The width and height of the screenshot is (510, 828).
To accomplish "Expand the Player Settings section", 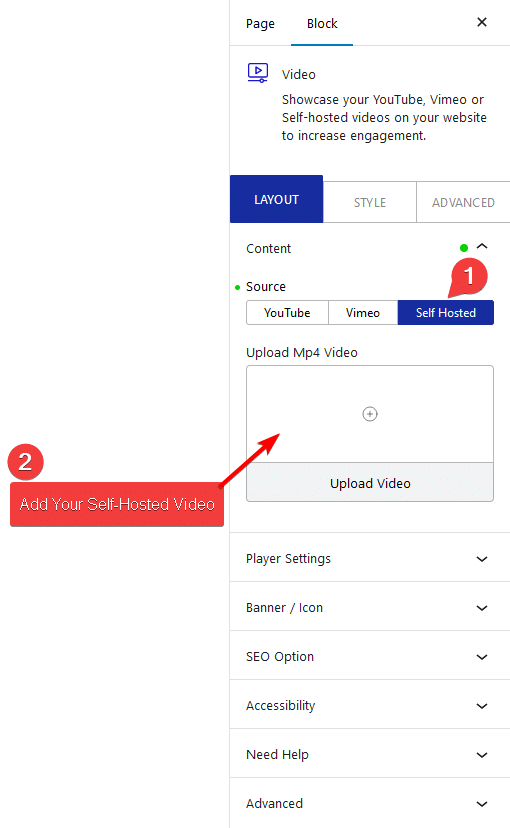I will coord(370,558).
